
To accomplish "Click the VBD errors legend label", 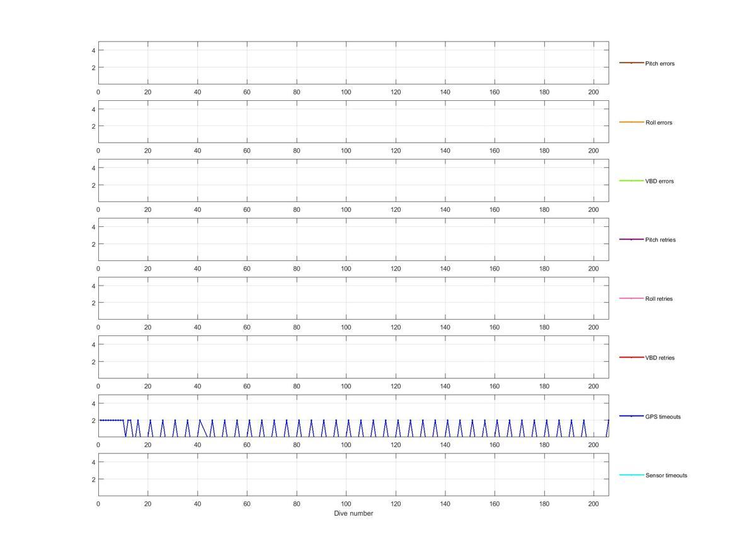I will tap(659, 182).
